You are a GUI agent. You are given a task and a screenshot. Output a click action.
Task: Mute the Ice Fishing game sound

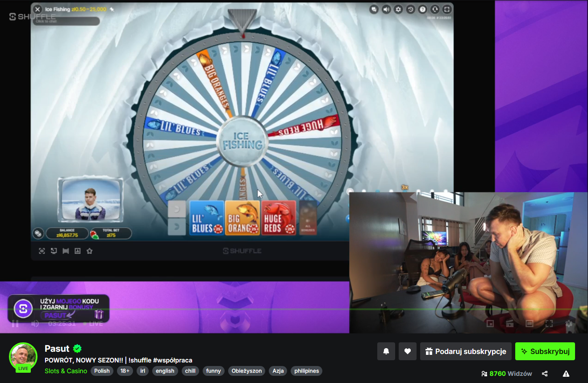coord(386,9)
